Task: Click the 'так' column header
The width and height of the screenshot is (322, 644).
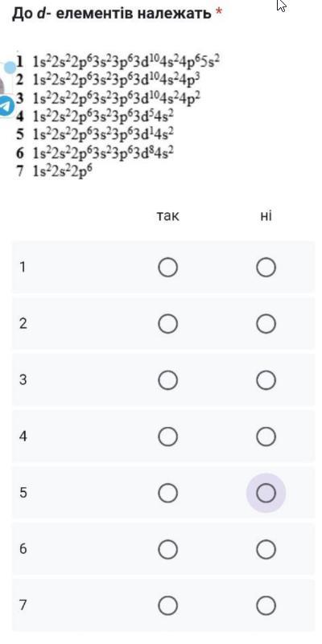Action: click(167, 215)
